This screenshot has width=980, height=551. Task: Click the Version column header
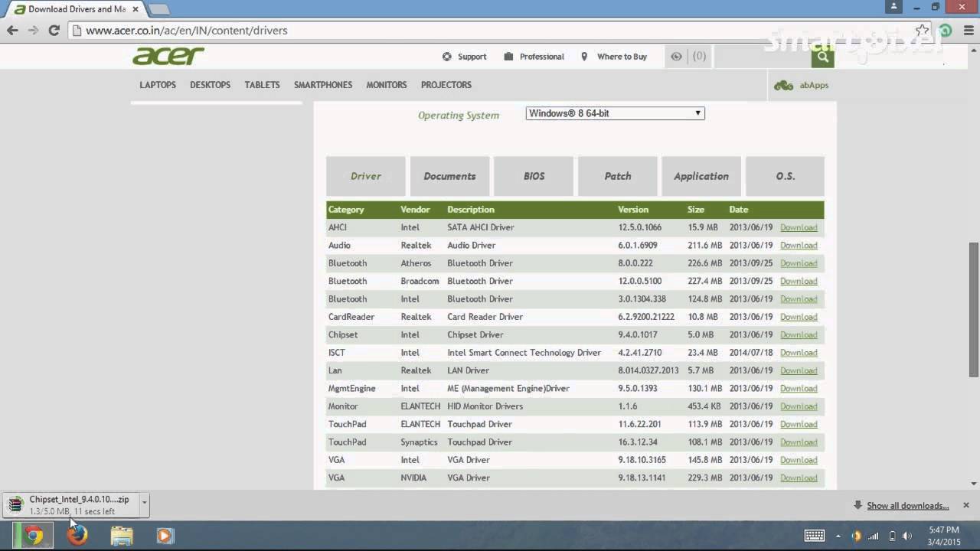[633, 210]
